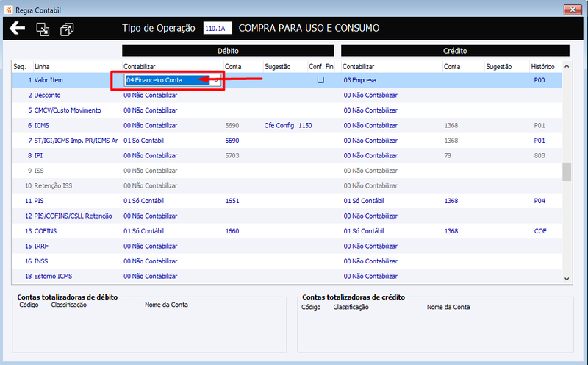Toggle the Conf. Fin checkbox for Valor Item
Viewport: 588px width, 365px height.
click(320, 79)
